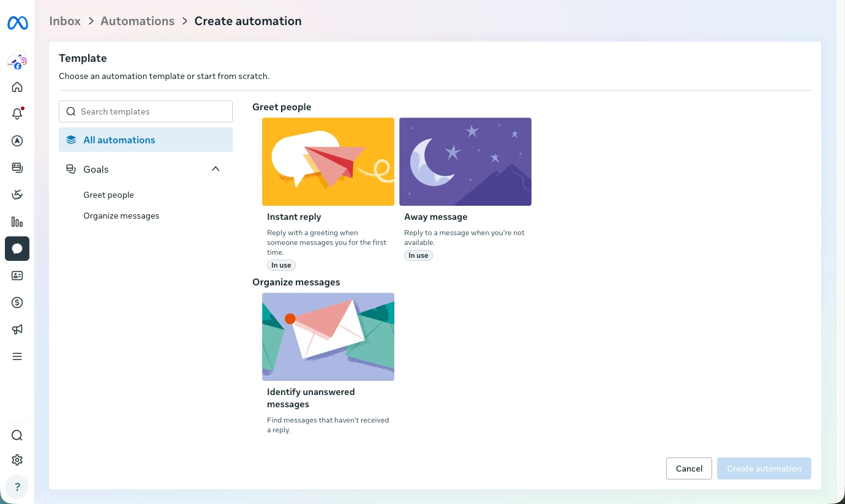Image resolution: width=845 pixels, height=504 pixels.
Task: Collapse the Goals section chevron
Action: pos(215,168)
